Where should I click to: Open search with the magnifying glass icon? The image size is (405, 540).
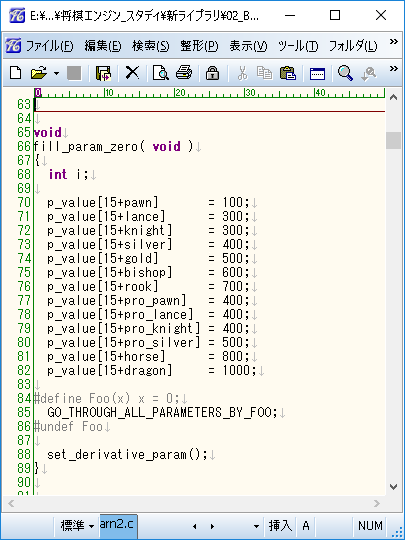tap(345, 73)
